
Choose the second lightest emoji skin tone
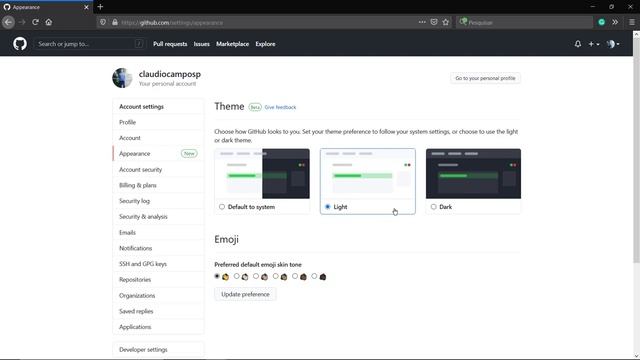point(236,276)
